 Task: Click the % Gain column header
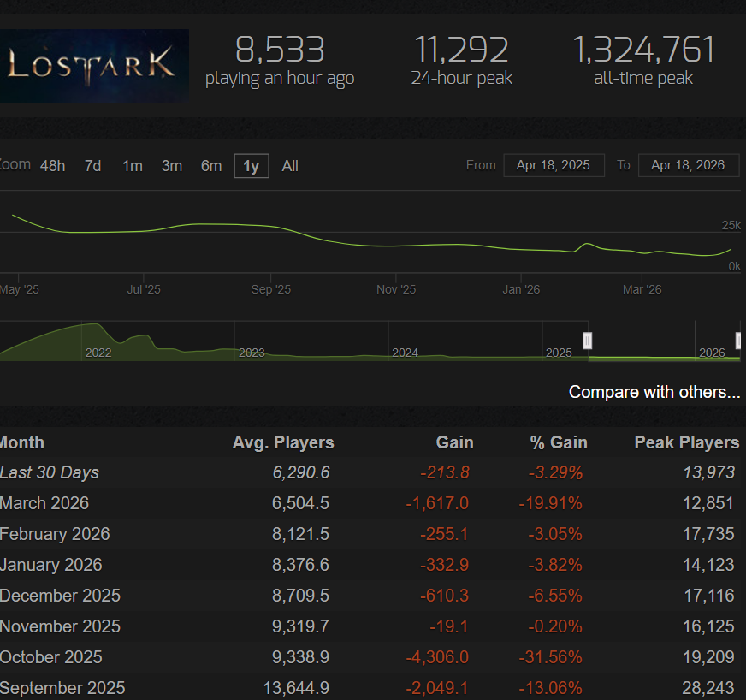(x=559, y=442)
